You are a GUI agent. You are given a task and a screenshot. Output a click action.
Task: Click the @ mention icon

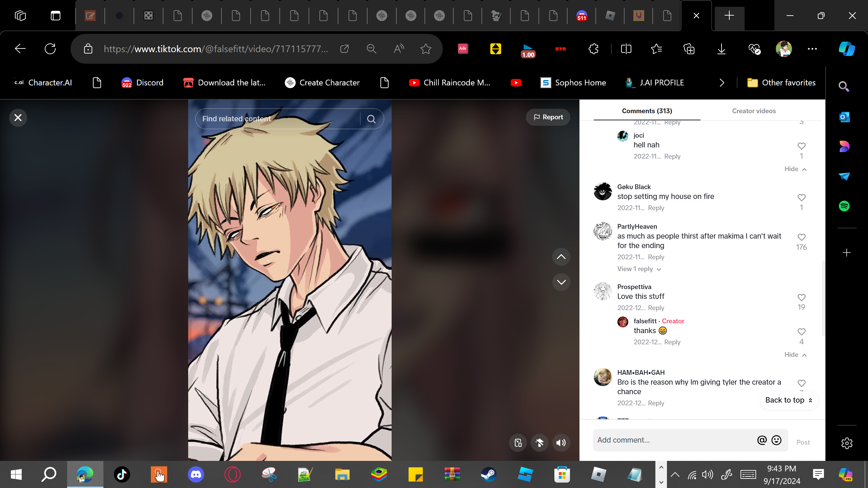point(762,440)
